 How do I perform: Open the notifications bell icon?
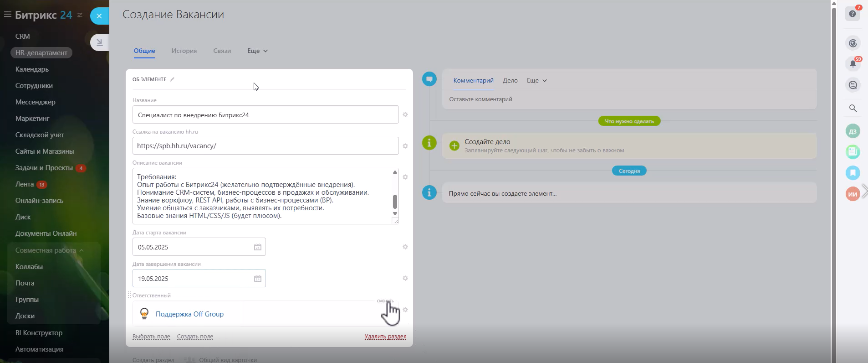(853, 64)
